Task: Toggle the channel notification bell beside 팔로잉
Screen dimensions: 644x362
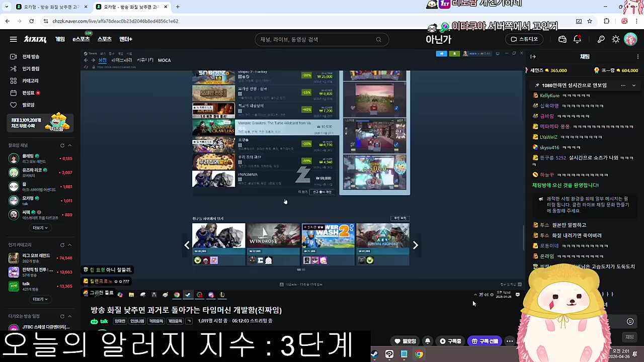Action: (x=428, y=341)
